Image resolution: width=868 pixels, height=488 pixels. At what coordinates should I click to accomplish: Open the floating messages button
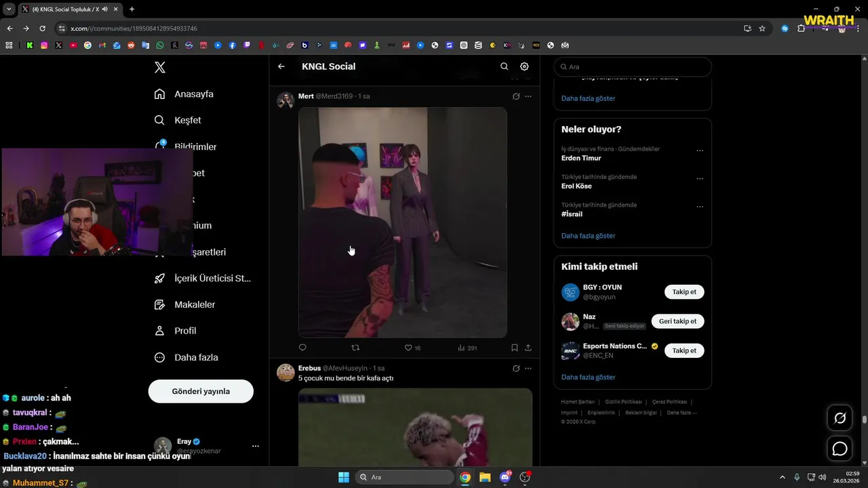pyautogui.click(x=840, y=449)
